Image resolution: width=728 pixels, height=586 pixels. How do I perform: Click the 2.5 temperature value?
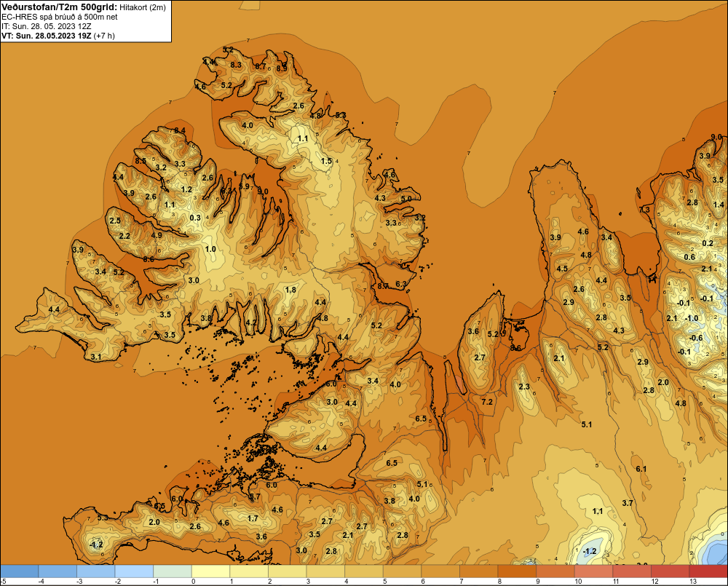pyautogui.click(x=115, y=221)
